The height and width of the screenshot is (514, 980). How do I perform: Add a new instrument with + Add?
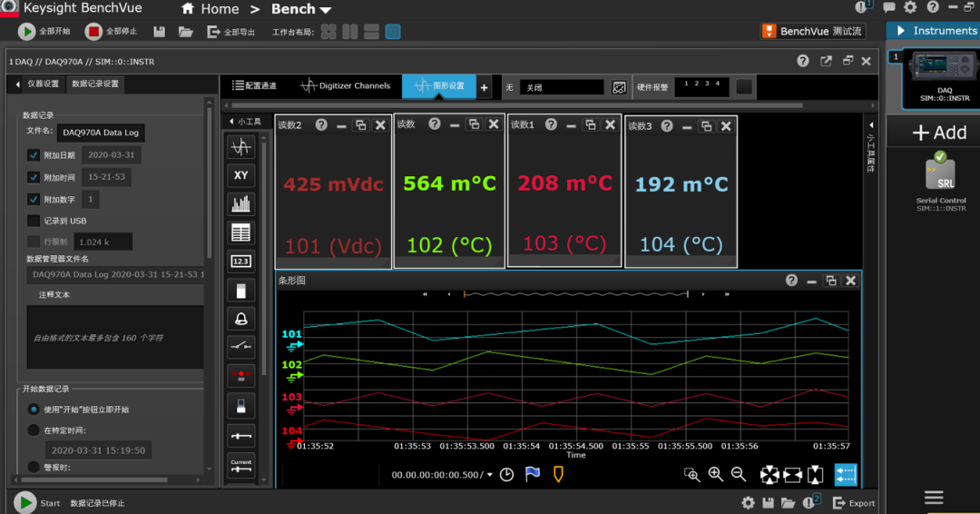pyautogui.click(x=939, y=133)
